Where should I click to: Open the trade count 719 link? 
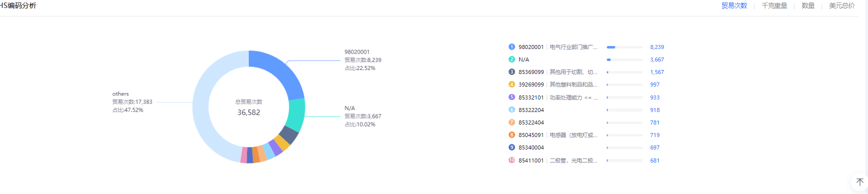tap(655, 135)
